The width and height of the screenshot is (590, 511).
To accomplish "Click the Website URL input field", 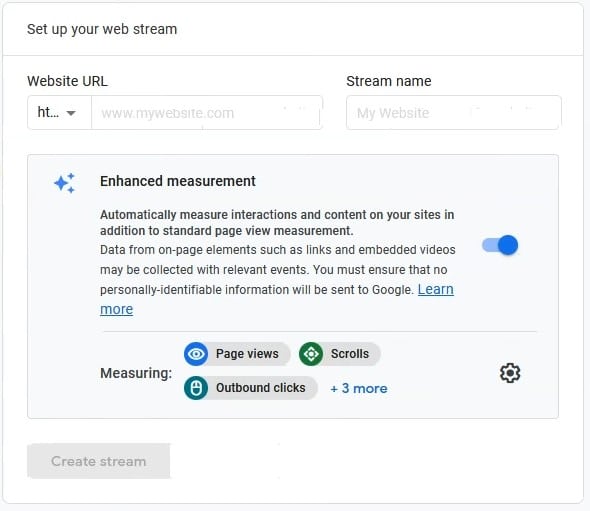I will tap(207, 113).
